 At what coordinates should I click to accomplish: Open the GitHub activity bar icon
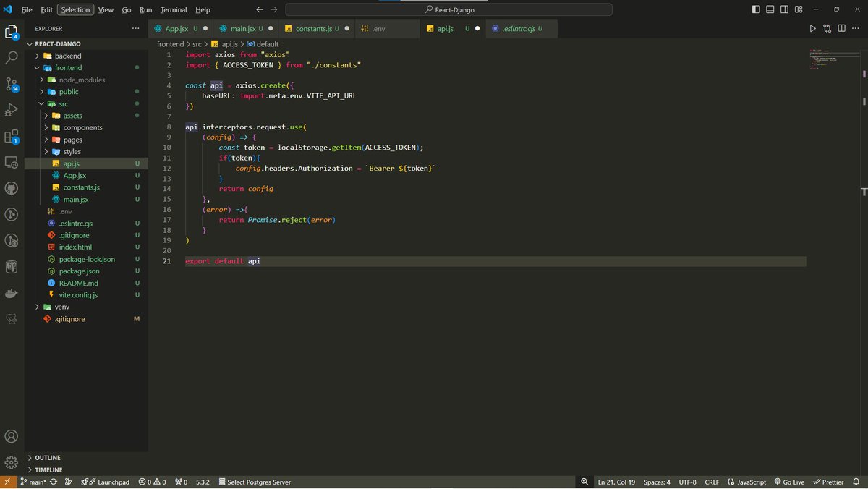tap(12, 188)
